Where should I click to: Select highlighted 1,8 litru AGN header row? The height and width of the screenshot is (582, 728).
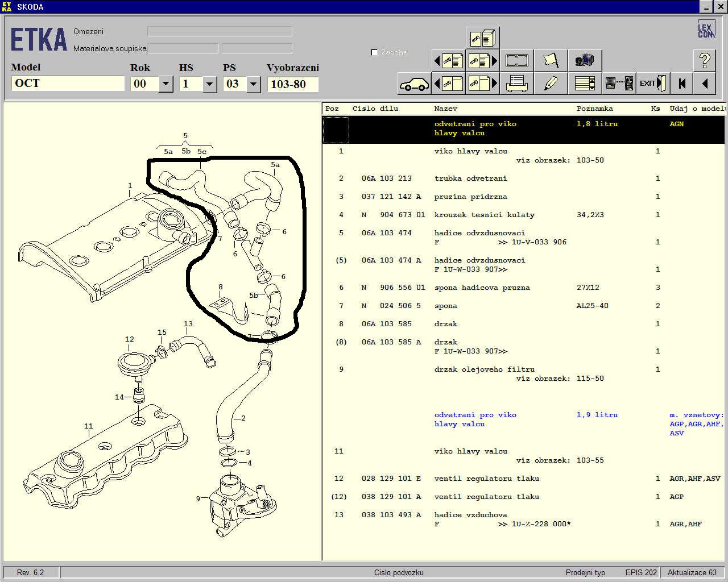(524, 128)
